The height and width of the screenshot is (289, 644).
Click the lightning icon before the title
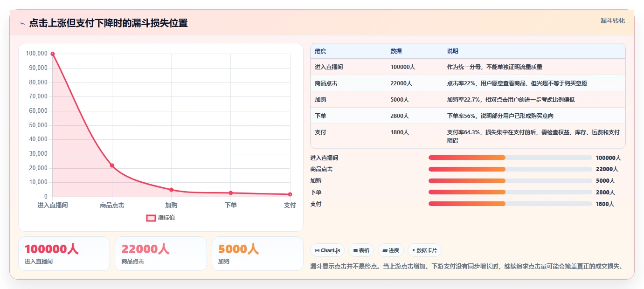point(22,23)
